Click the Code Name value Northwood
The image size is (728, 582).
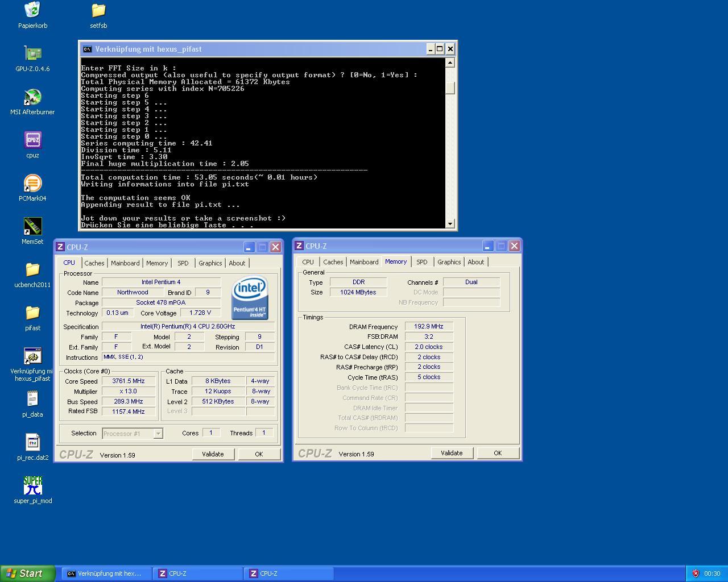click(133, 293)
